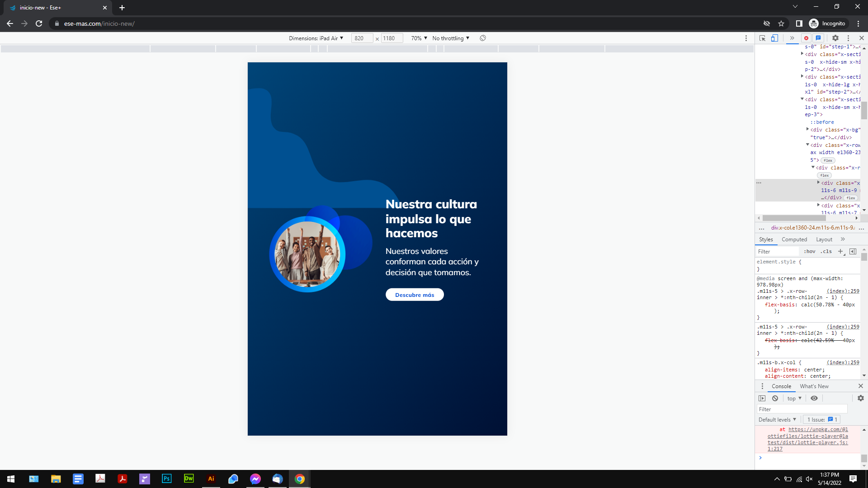Open DevTools settings gear
Image resolution: width=868 pixels, height=488 pixels.
[835, 38]
